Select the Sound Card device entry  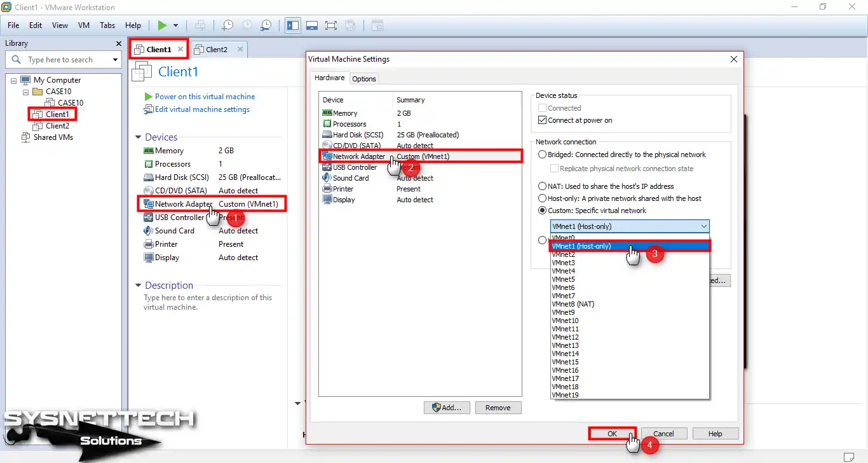point(349,177)
